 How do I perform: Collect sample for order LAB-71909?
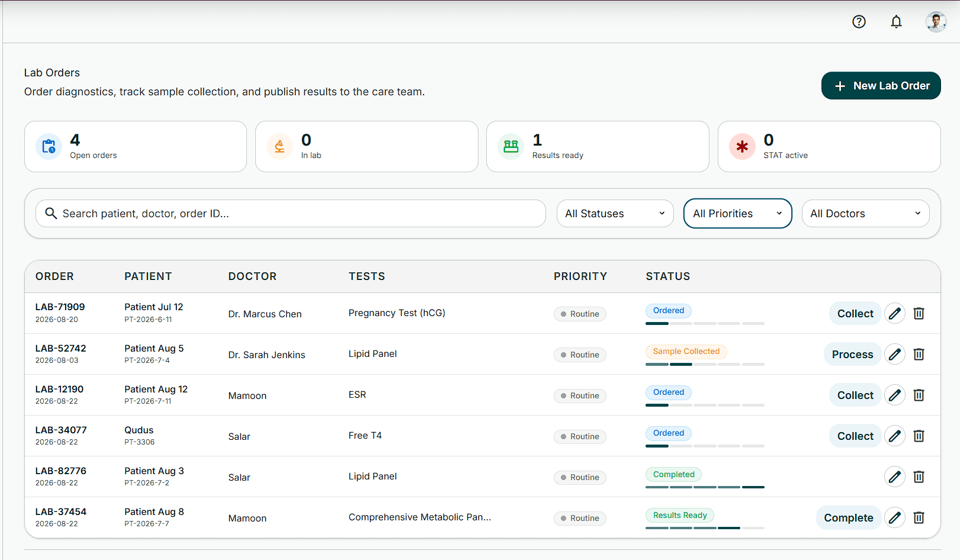pyautogui.click(x=855, y=313)
